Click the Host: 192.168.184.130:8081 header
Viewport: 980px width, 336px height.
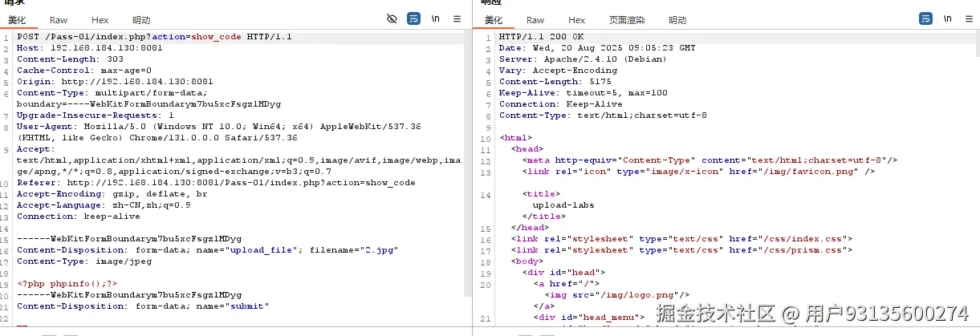89,48
